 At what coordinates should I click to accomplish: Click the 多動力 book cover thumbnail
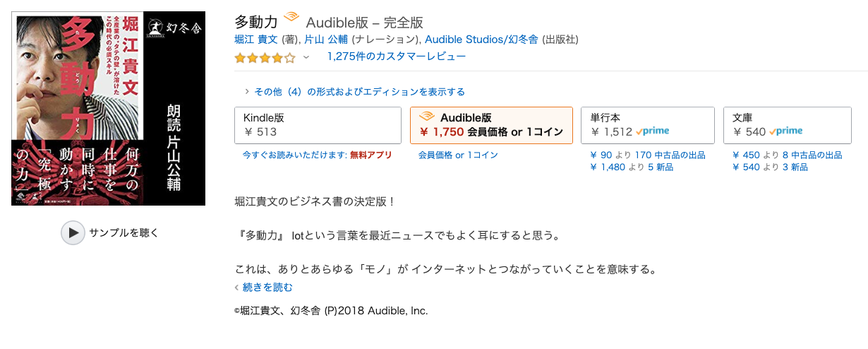click(x=109, y=108)
